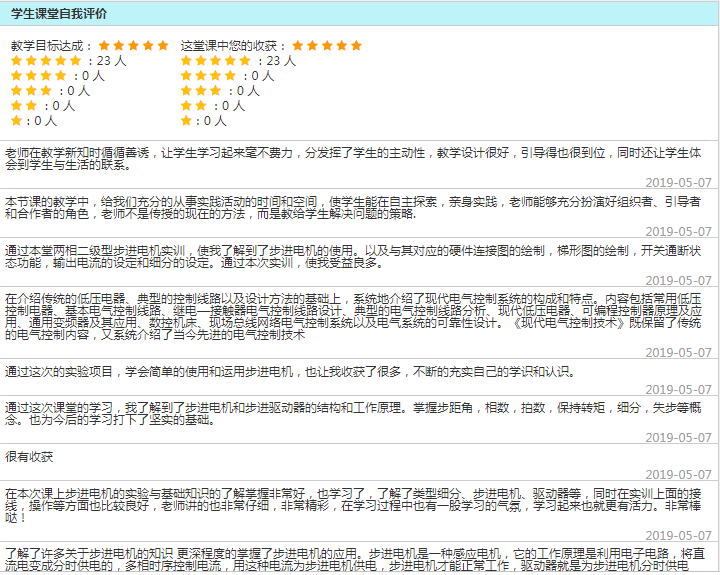This screenshot has width=720, height=575.
Task: Click two-star row under 这堂课中您的收获
Action: click(194, 106)
